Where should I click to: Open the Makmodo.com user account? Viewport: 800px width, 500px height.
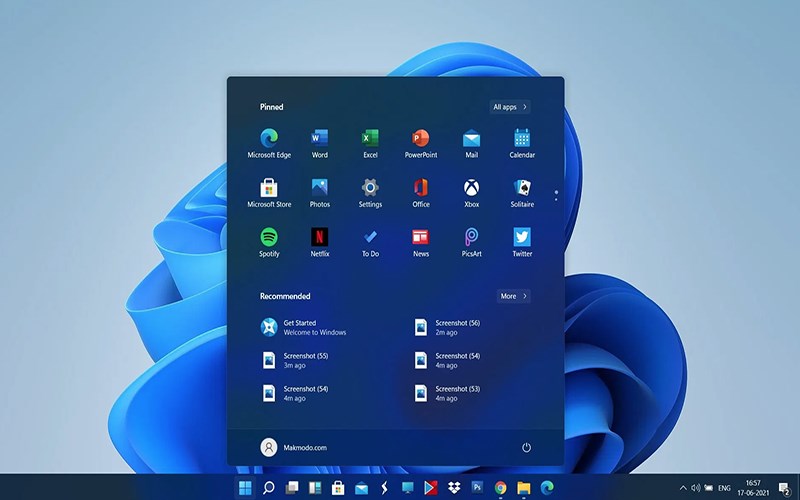point(293,447)
